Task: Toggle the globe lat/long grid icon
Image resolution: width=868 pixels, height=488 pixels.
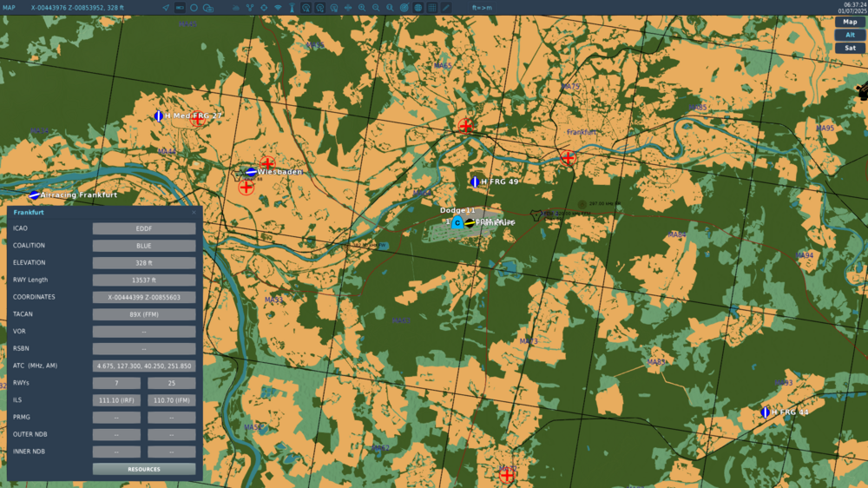Action: 418,8
